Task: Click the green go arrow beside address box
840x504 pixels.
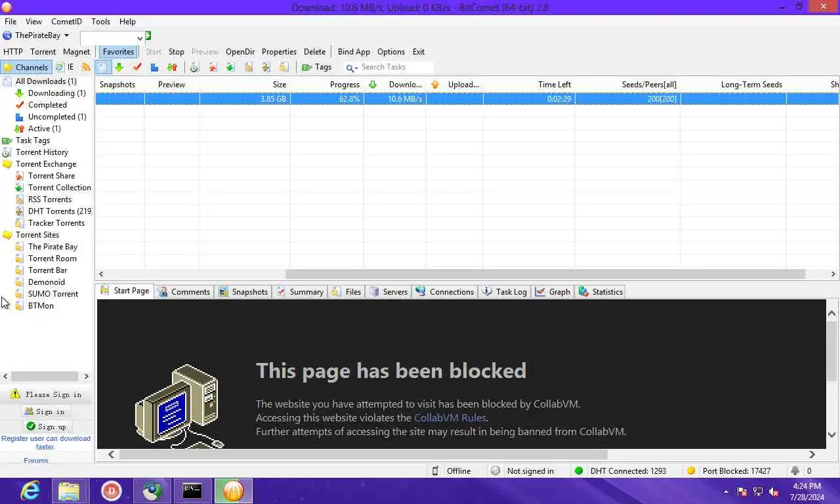Action: (148, 35)
